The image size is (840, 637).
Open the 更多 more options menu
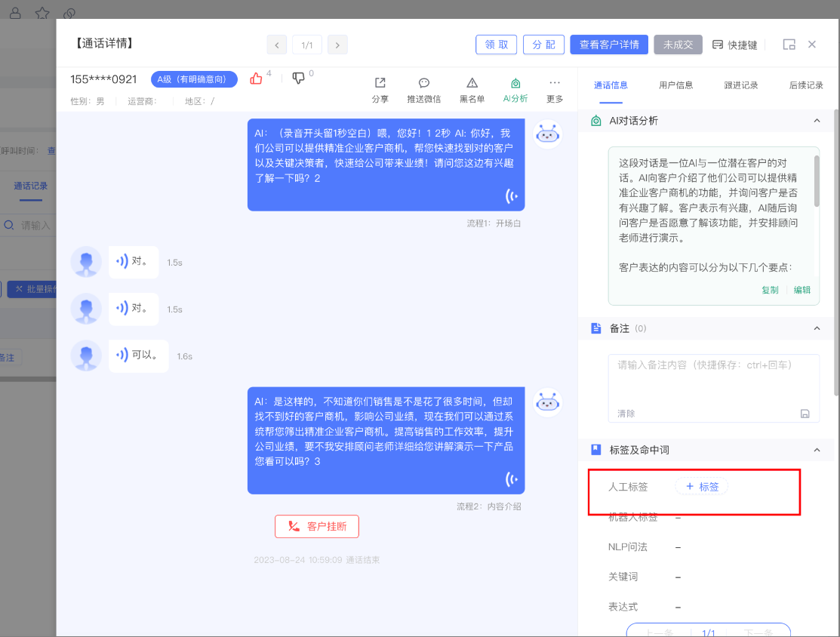point(555,83)
